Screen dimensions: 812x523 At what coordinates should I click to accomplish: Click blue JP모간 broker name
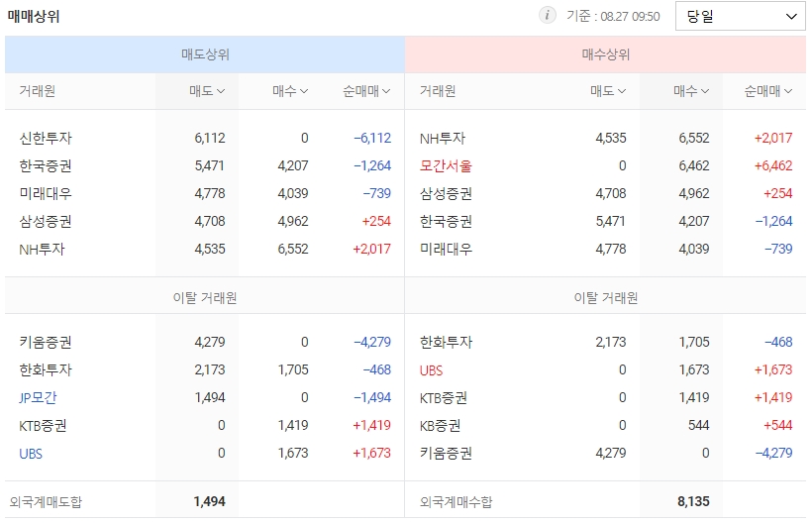(38, 397)
